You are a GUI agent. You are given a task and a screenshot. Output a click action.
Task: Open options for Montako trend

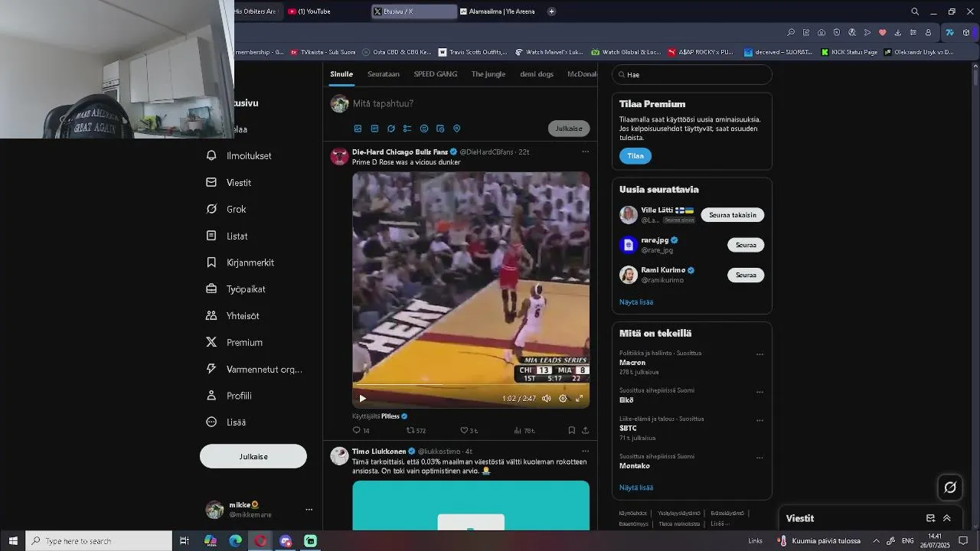[759, 458]
